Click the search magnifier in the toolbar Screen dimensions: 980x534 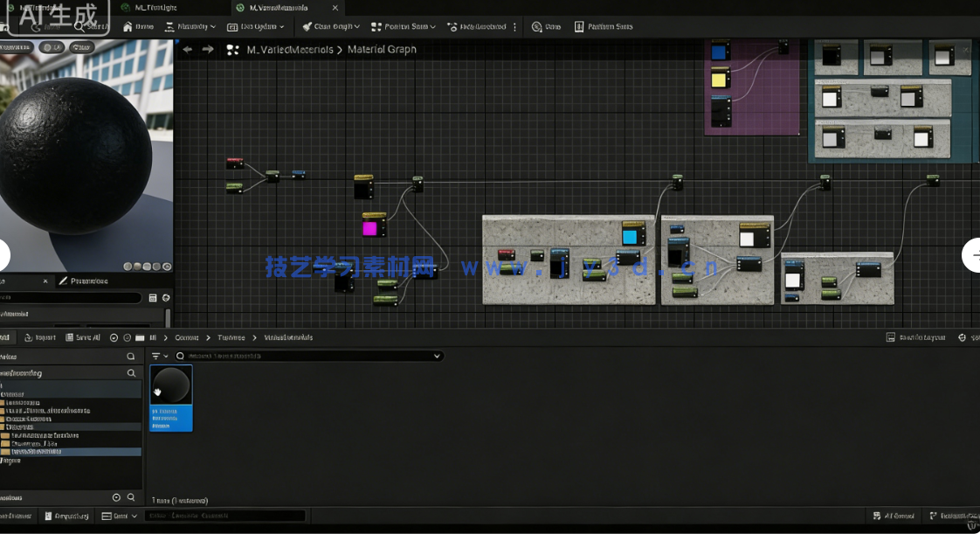(x=79, y=27)
